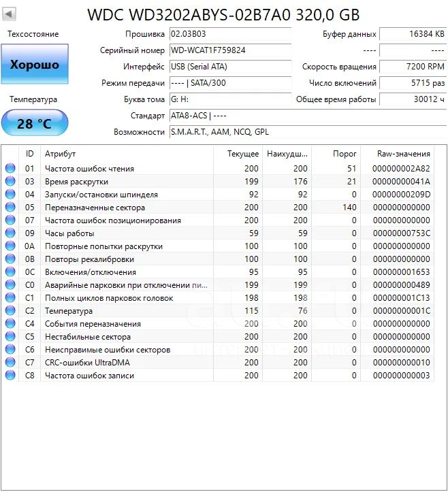Select the attribute text Переназначенные сектора
This screenshot has height=492, width=448.
pos(95,207)
